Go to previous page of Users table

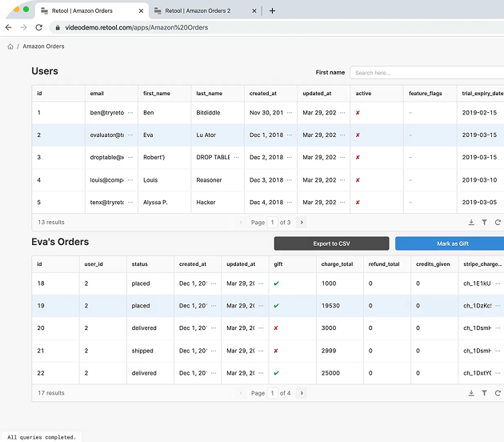(241, 223)
